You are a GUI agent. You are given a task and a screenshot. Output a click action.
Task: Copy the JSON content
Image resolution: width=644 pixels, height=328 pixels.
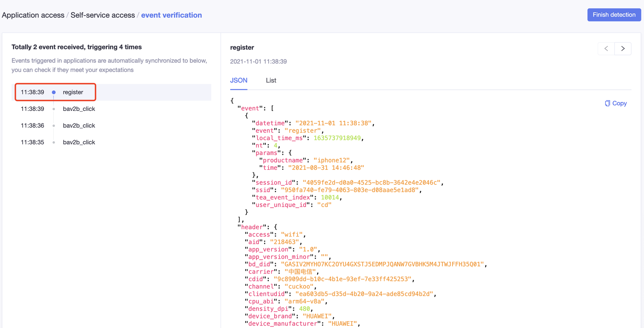[616, 103]
